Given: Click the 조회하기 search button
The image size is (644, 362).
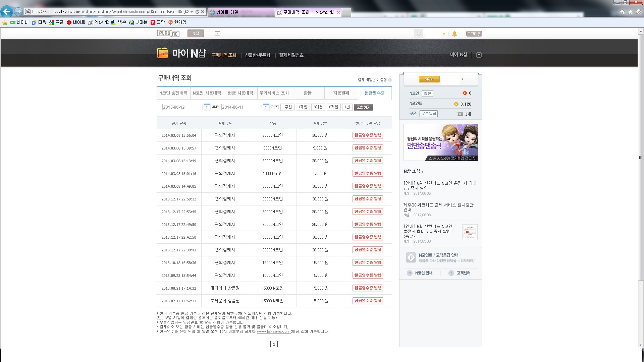Looking at the screenshot, I should tap(363, 107).
